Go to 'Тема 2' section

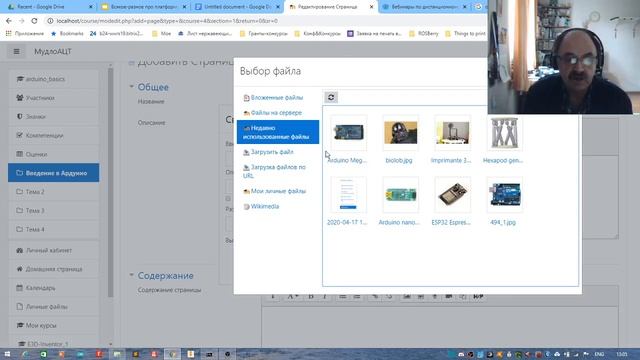point(53,191)
